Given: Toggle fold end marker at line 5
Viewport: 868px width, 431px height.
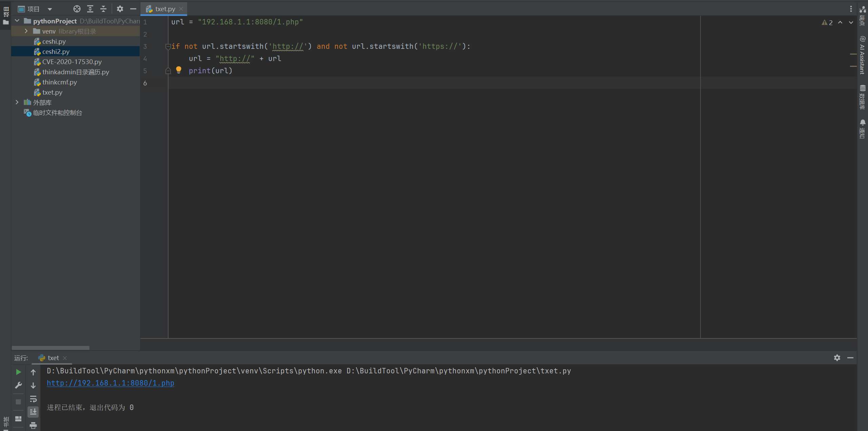Looking at the screenshot, I should [168, 71].
